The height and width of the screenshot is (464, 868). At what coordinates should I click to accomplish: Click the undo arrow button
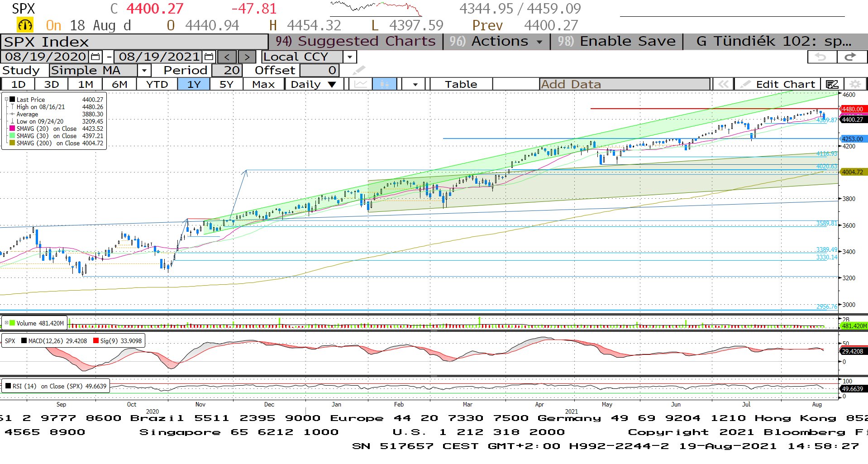click(x=822, y=57)
